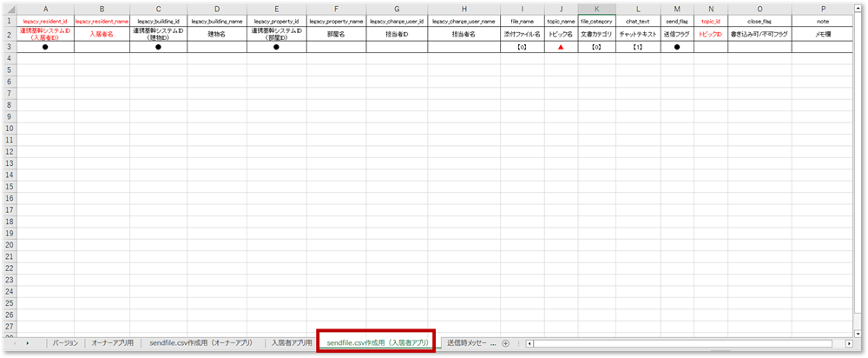Click cell legacy_property_id
868x358 pixels.
tap(277, 21)
